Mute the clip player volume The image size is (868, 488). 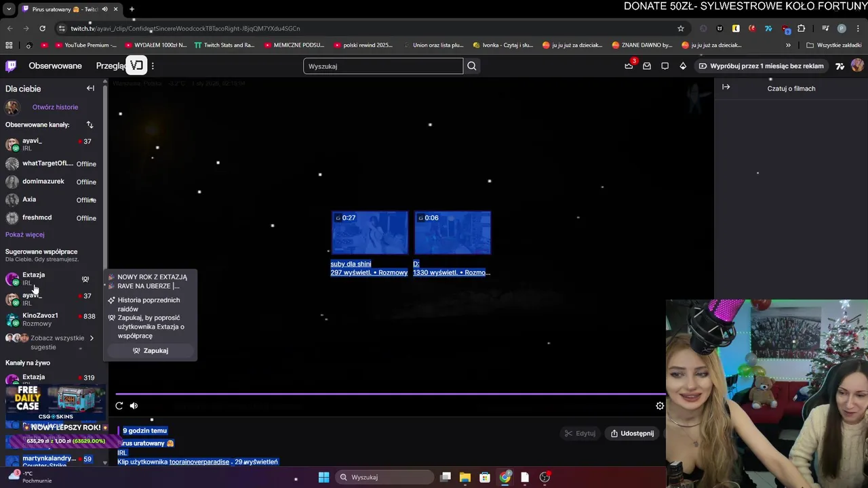[x=134, y=406]
